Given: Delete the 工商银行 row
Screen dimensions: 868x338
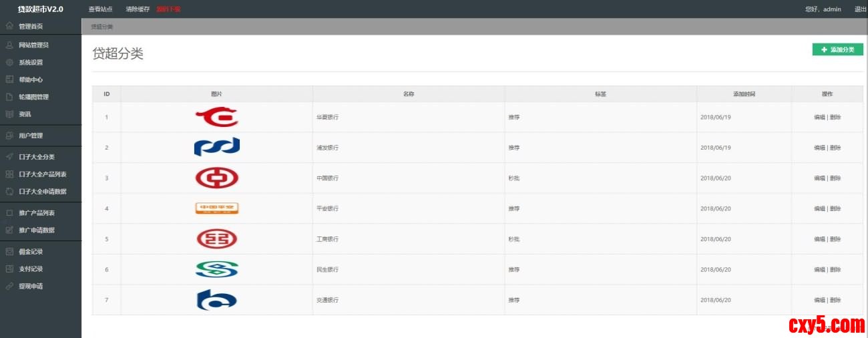Looking at the screenshot, I should pyautogui.click(x=835, y=239).
